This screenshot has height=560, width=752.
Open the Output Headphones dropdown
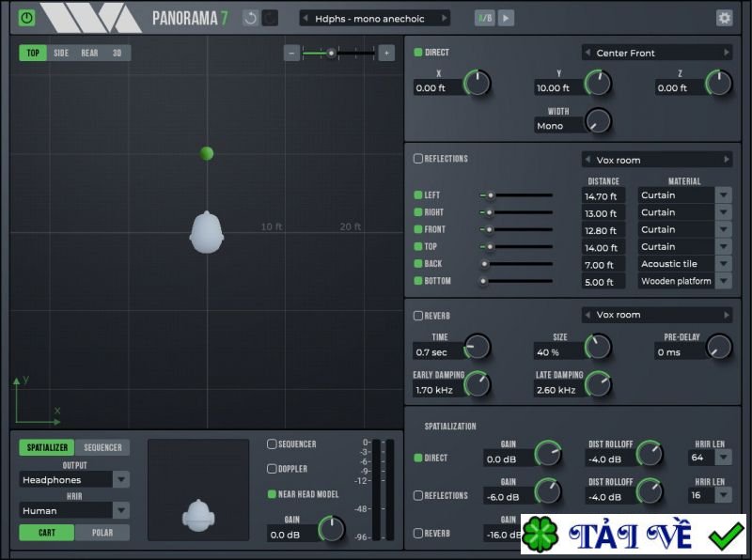point(120,480)
